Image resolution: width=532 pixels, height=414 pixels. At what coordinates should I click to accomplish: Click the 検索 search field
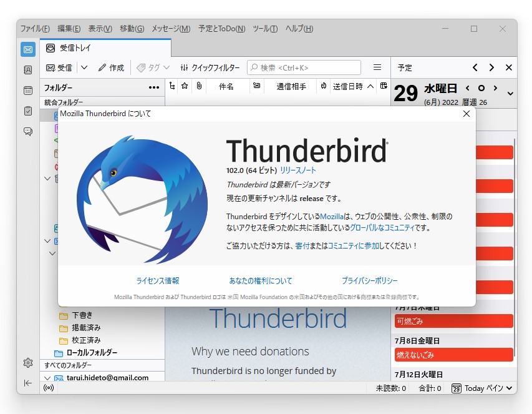point(304,67)
